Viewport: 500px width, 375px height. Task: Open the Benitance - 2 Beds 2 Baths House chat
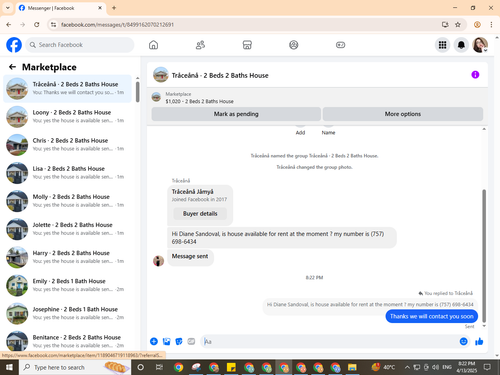(67, 341)
